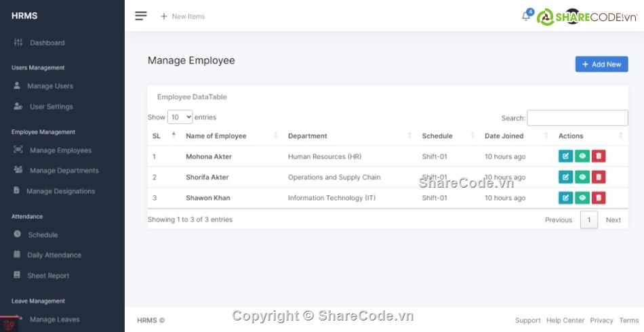Click the Add New button
This screenshot has height=332, width=644.
601,64
